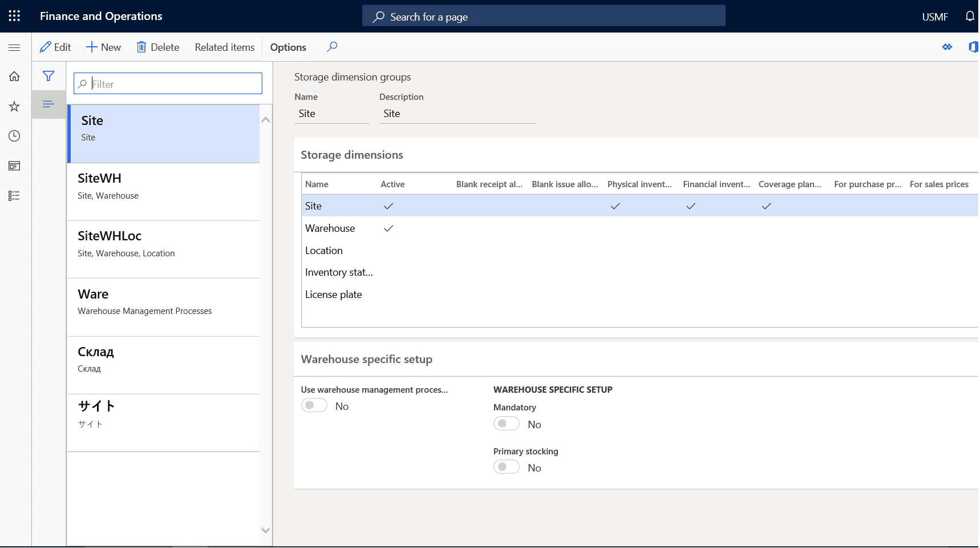Focus the Filter input in list pane
This screenshot has width=980, height=548.
[x=168, y=84]
